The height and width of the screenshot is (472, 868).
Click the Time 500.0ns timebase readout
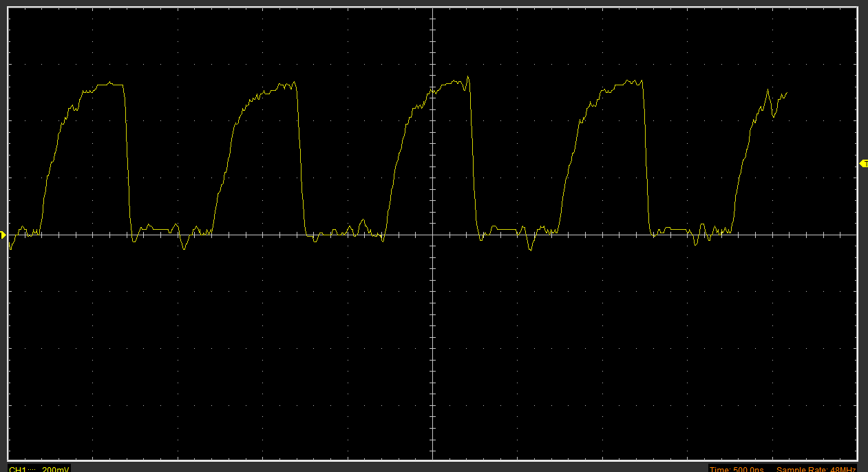point(737,469)
